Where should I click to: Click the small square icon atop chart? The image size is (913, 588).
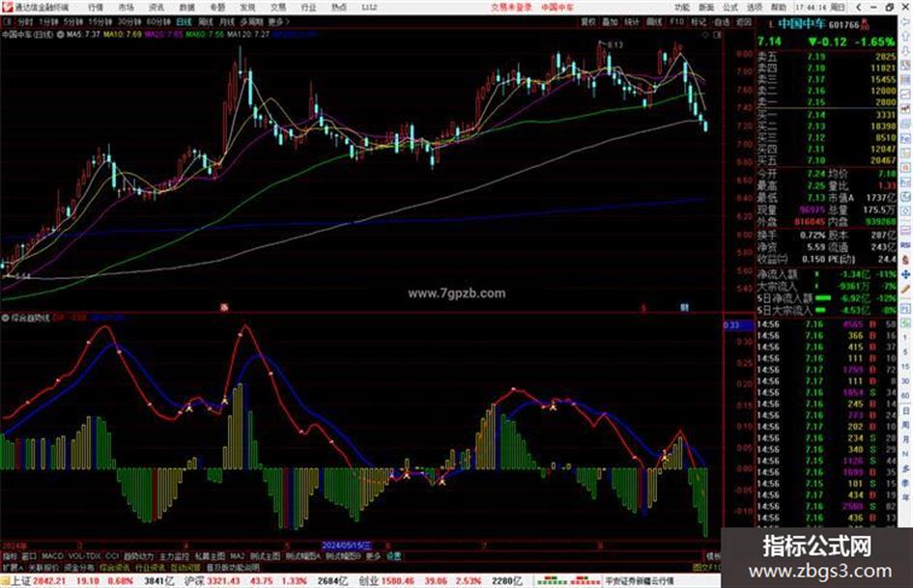coord(717,35)
